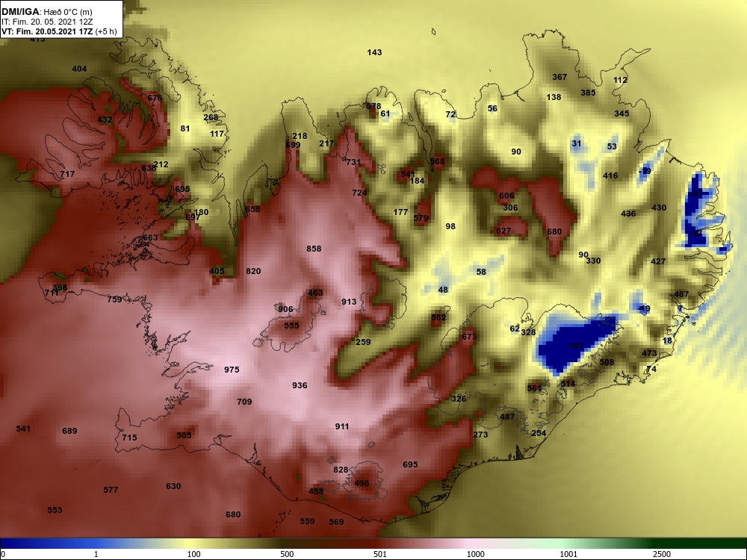The height and width of the screenshot is (560, 747).
Task: Click the map value '273'
Action: point(480,435)
